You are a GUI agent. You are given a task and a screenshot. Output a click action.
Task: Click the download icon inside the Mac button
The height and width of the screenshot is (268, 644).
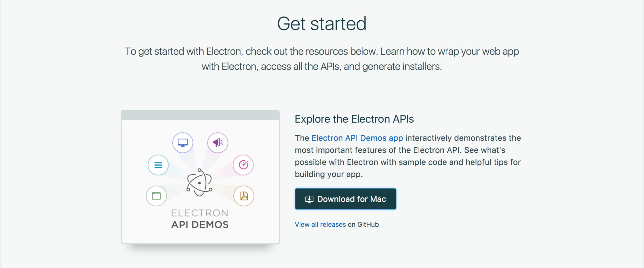[309, 199]
